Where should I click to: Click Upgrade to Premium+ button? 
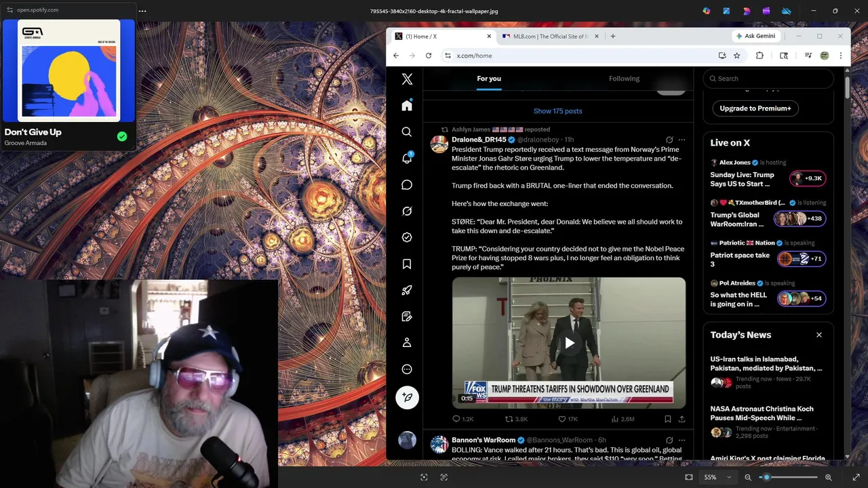[755, 108]
